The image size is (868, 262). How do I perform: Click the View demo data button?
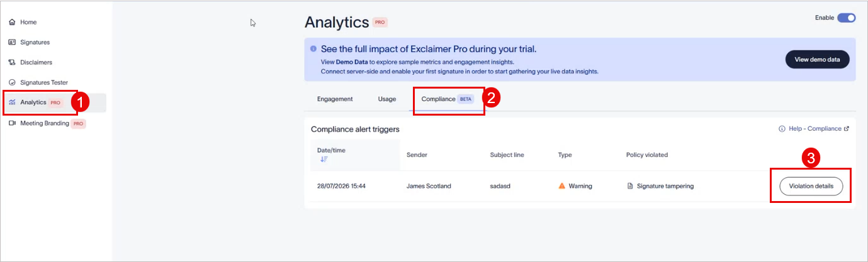point(817,60)
